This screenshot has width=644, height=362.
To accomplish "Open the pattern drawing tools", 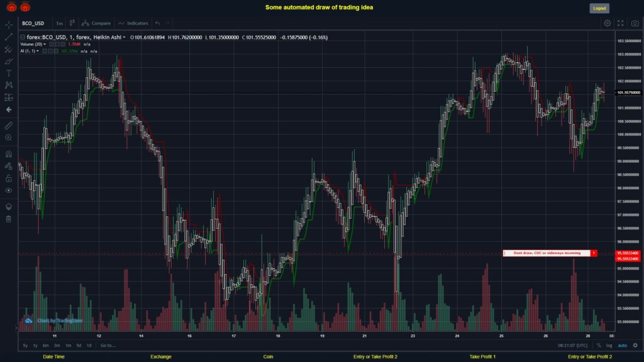I will 9,85.
